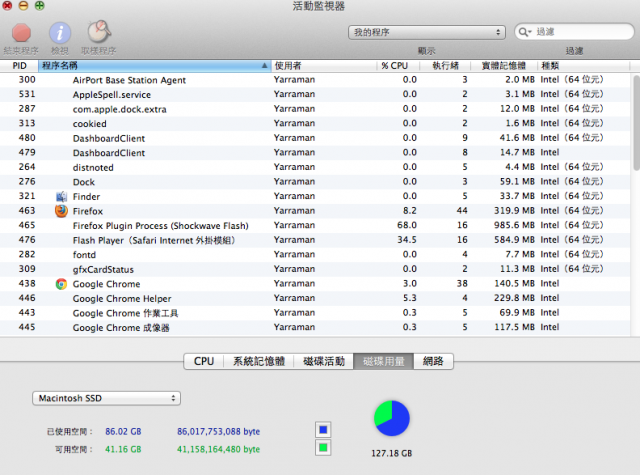Open the 我的程序 process filter dropdown
This screenshot has width=640, height=475.
(427, 32)
